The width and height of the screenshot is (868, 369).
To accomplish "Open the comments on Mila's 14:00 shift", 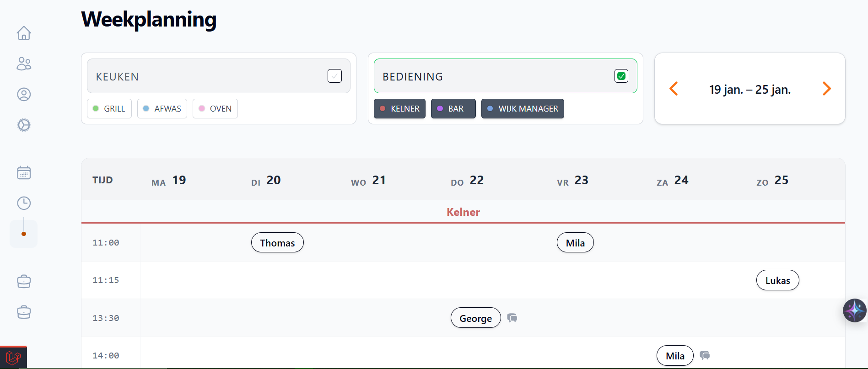I will (x=705, y=355).
